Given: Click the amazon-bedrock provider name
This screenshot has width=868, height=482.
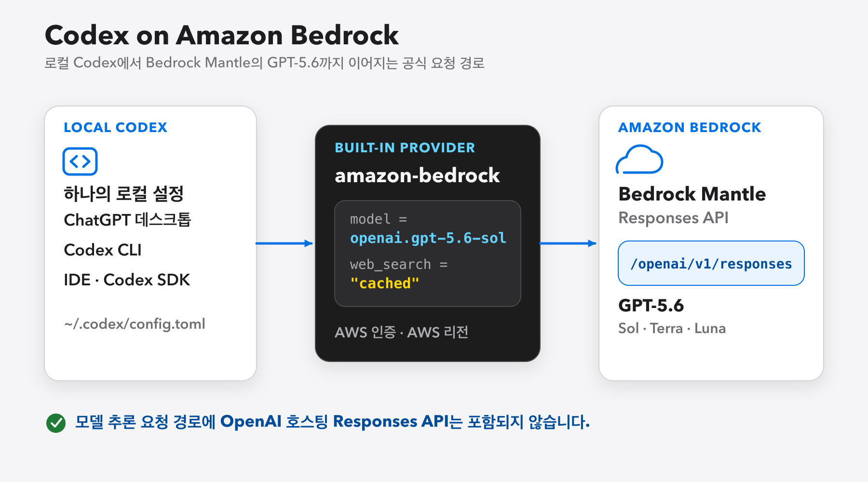Looking at the screenshot, I should click(417, 175).
